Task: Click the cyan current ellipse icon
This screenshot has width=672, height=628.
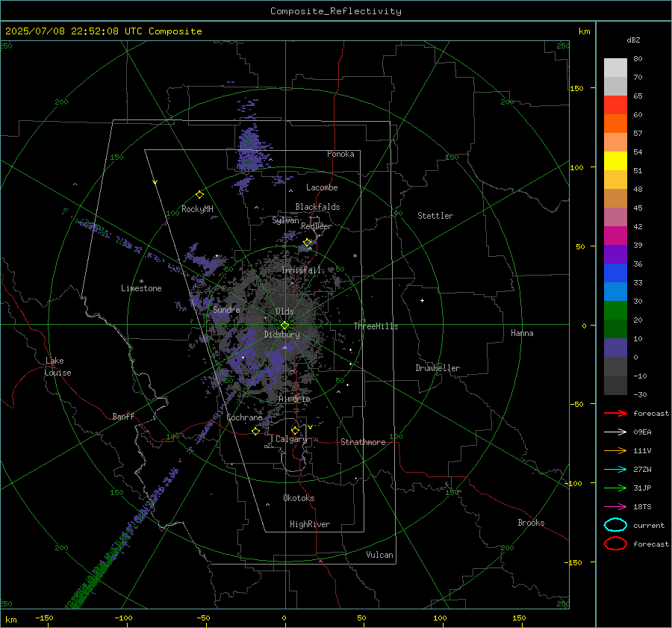Action: [615, 525]
